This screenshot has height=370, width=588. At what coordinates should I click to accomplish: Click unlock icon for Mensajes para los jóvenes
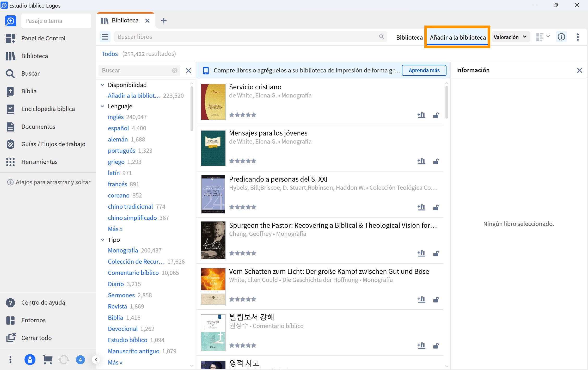click(436, 161)
